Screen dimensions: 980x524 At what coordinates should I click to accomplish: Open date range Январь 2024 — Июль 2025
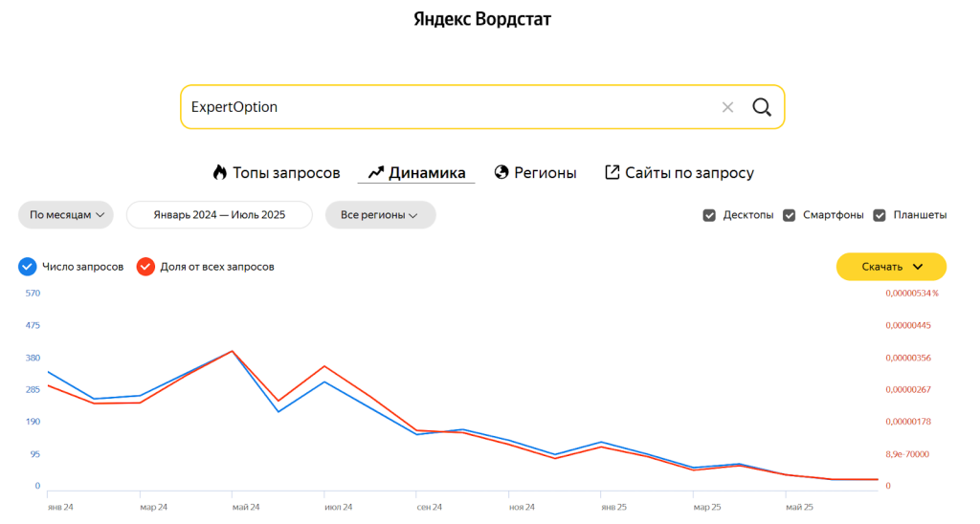click(219, 215)
